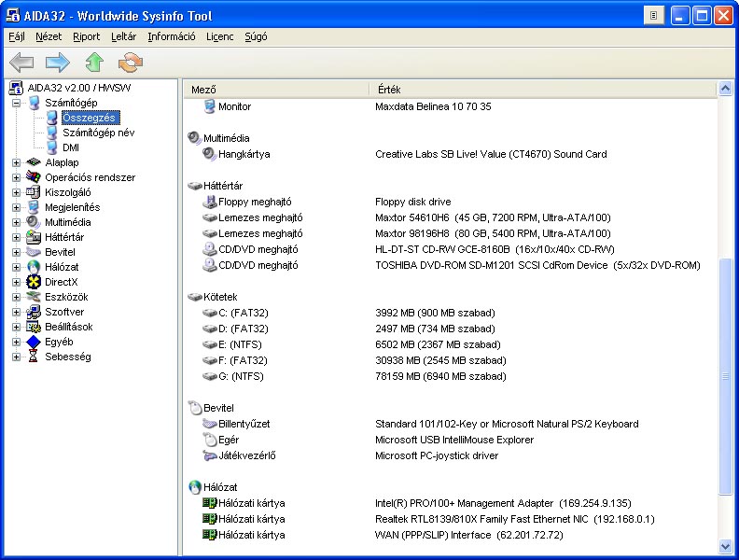Click the Kötetek group header
The width and height of the screenshot is (739, 560).
point(220,297)
